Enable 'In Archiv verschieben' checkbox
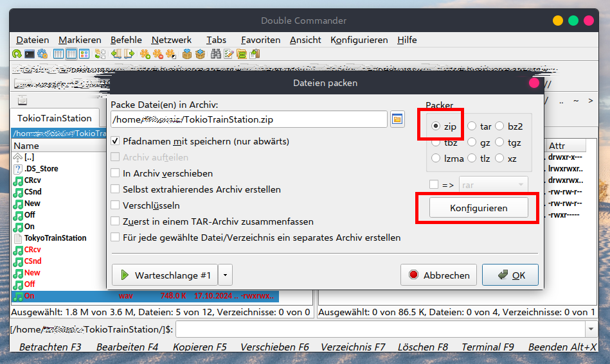Screen dimensions: 610x364 (116, 173)
